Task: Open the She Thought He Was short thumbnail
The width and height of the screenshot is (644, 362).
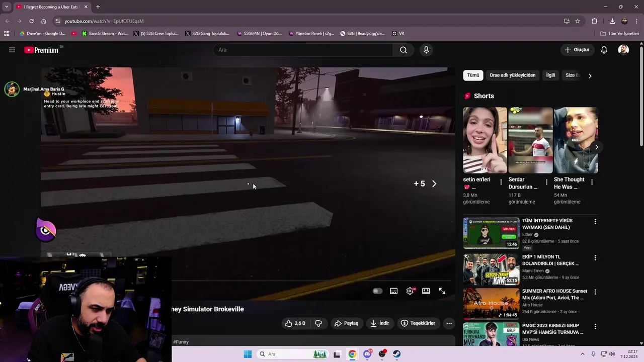Action: tap(576, 140)
